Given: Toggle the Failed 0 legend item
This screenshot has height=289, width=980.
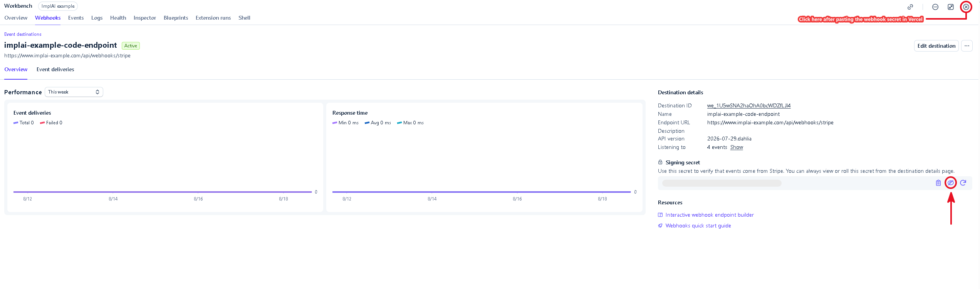Looking at the screenshot, I should tap(51, 123).
